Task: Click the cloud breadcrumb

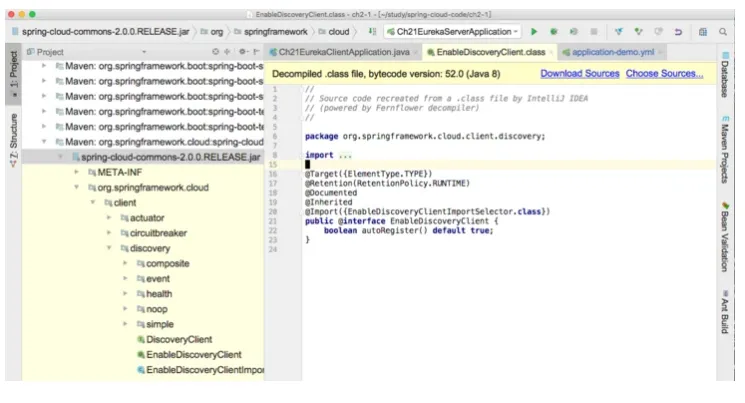Action: click(334, 32)
